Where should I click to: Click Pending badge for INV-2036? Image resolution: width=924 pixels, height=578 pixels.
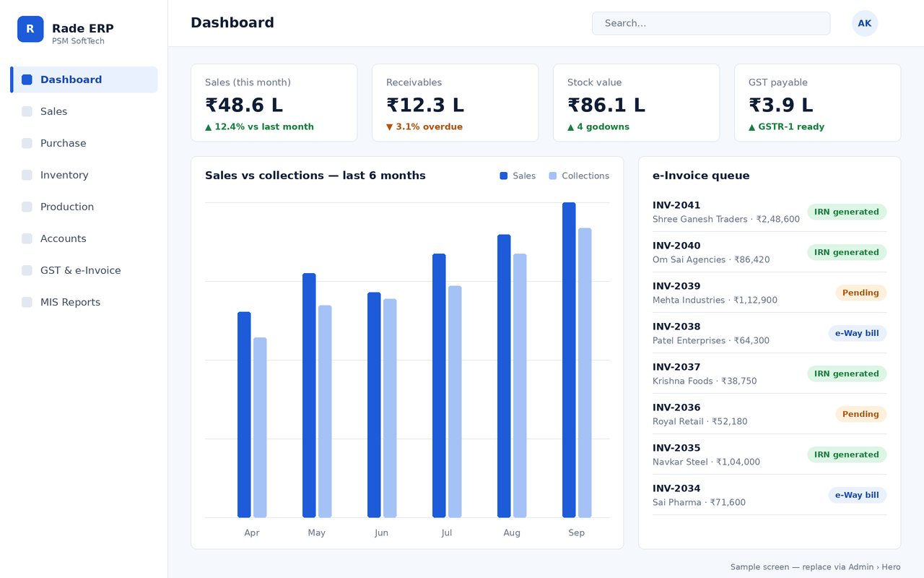coord(860,414)
